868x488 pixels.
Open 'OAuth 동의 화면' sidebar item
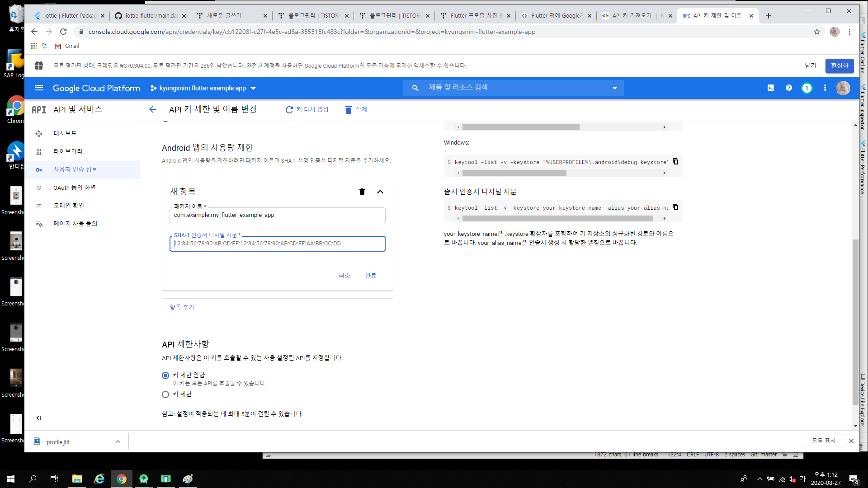coord(75,188)
